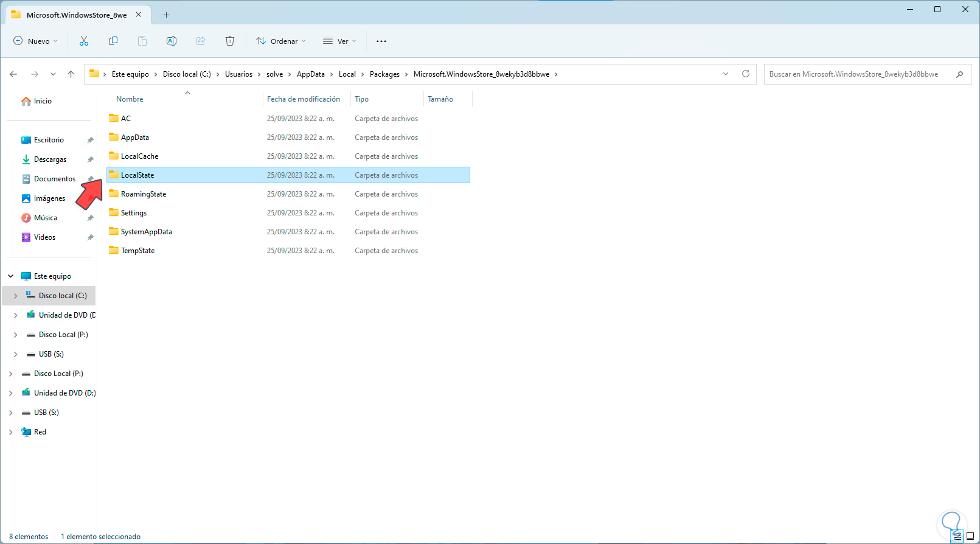
Task: Sort by the Nombre column header
Action: coord(130,99)
